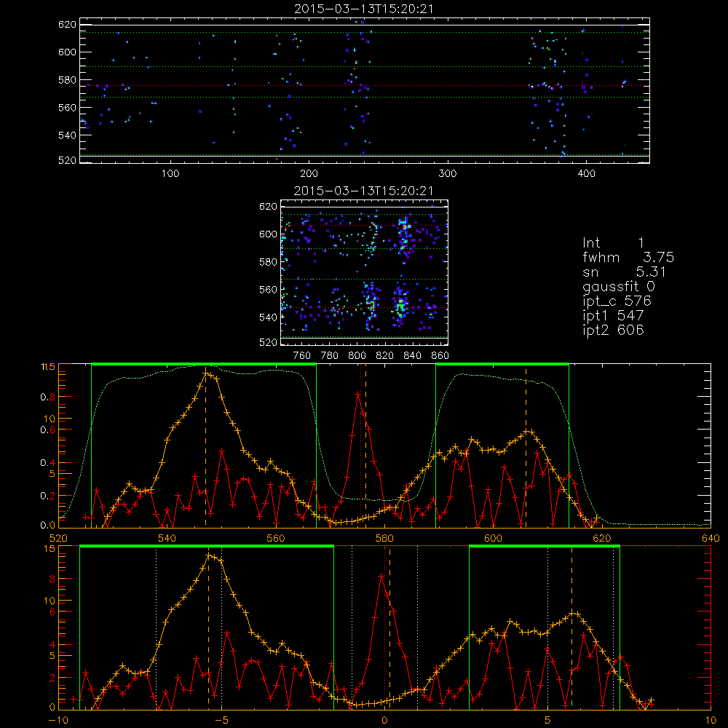The height and width of the screenshot is (728, 728).
Task: Click the 'gaussfit 0' readout
Action: click(x=619, y=286)
